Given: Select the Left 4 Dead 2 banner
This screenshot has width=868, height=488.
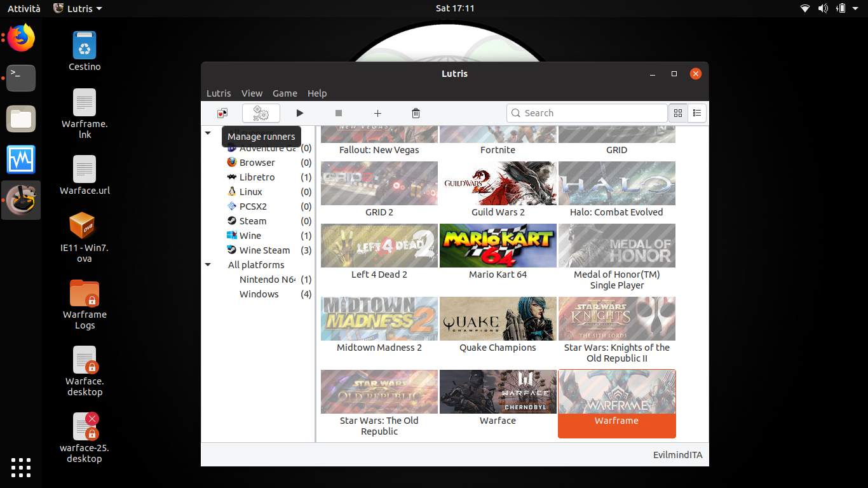Looking at the screenshot, I should click(379, 245).
